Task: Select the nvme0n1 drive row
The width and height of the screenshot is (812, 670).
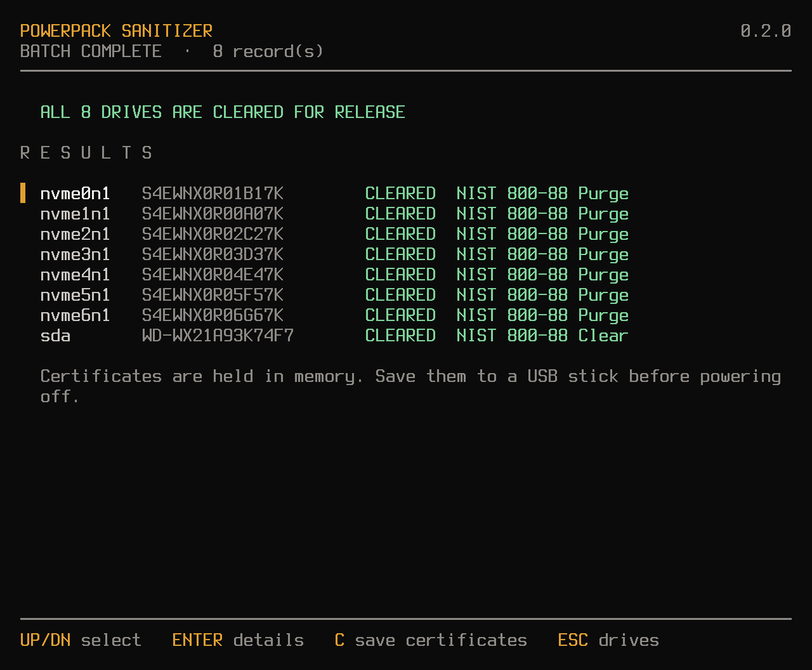Action: pyautogui.click(x=406, y=193)
